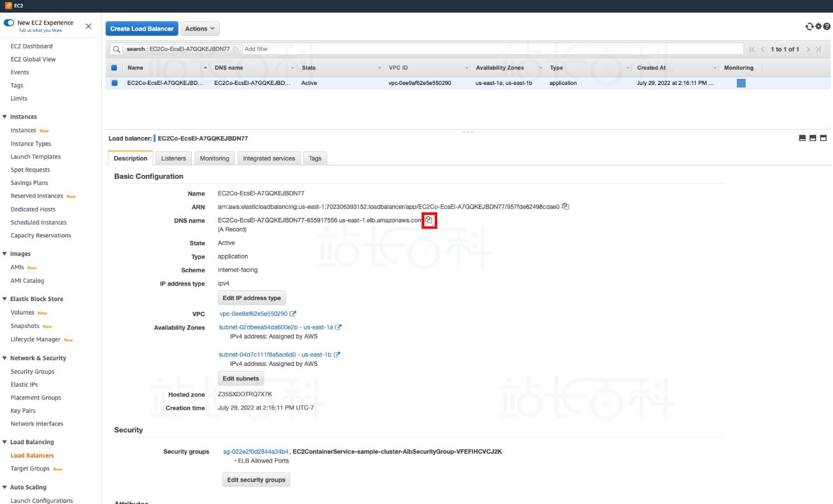Open EC2 Dashboard in sidebar

click(x=31, y=46)
